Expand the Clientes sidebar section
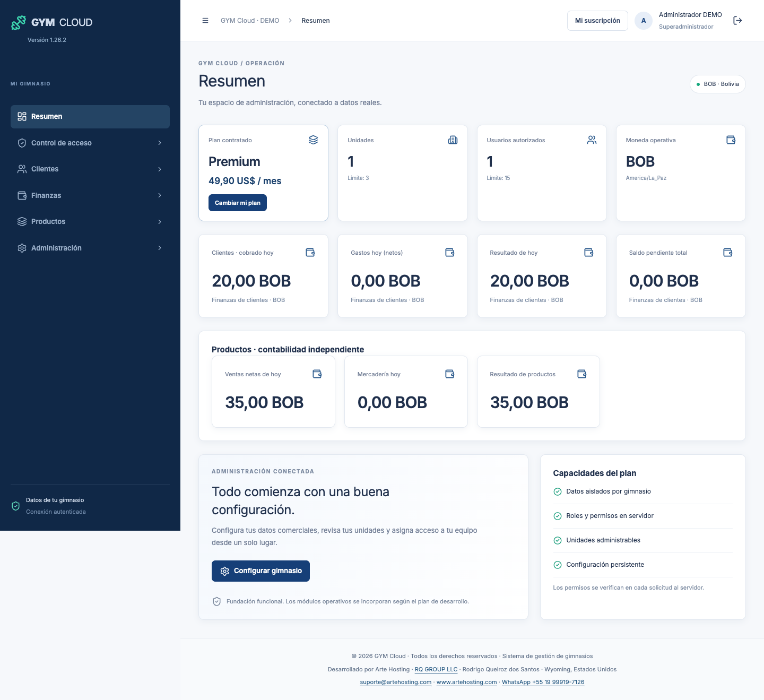 point(90,169)
